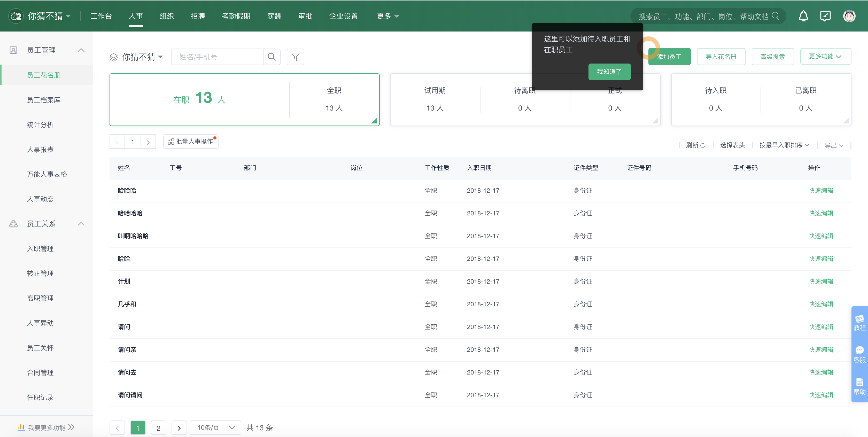The image size is (868, 437).
Task: Open the 按最早入职排序 sort dropdown
Action: click(784, 145)
